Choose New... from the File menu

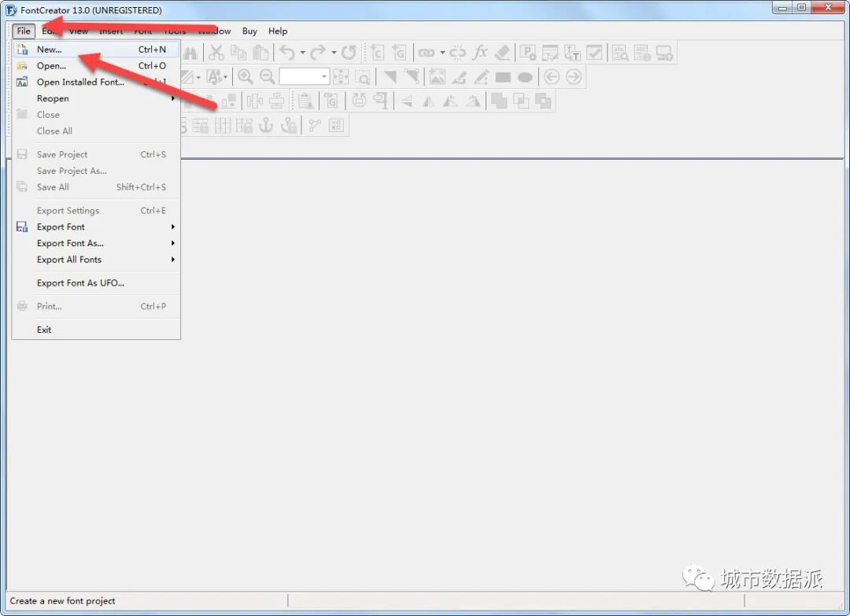point(97,50)
